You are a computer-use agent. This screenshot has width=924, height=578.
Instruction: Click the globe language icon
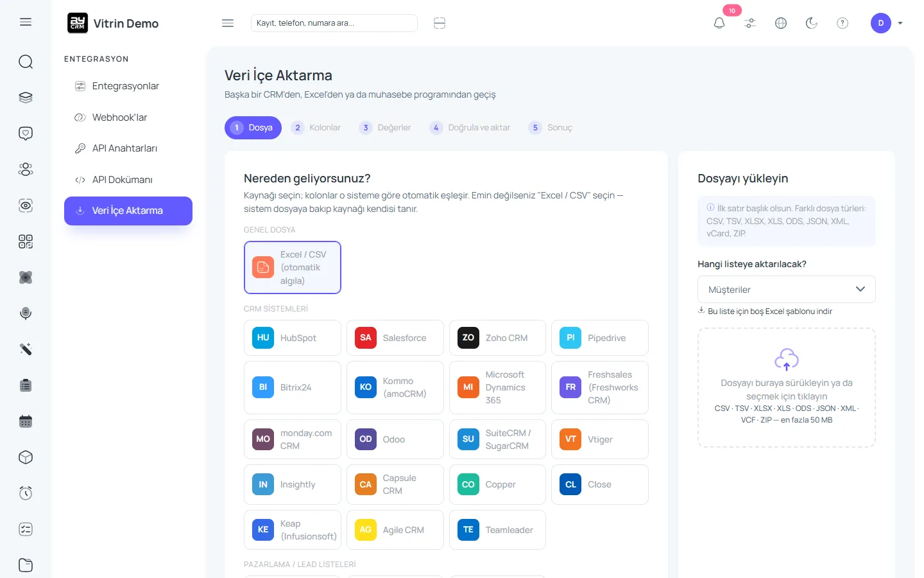pos(781,23)
